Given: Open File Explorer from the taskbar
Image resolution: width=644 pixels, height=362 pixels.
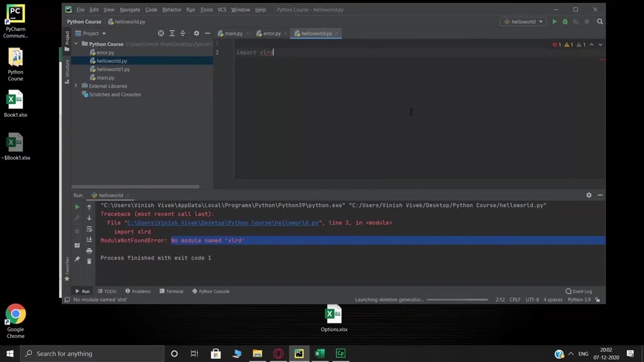Looking at the screenshot, I should point(257,353).
